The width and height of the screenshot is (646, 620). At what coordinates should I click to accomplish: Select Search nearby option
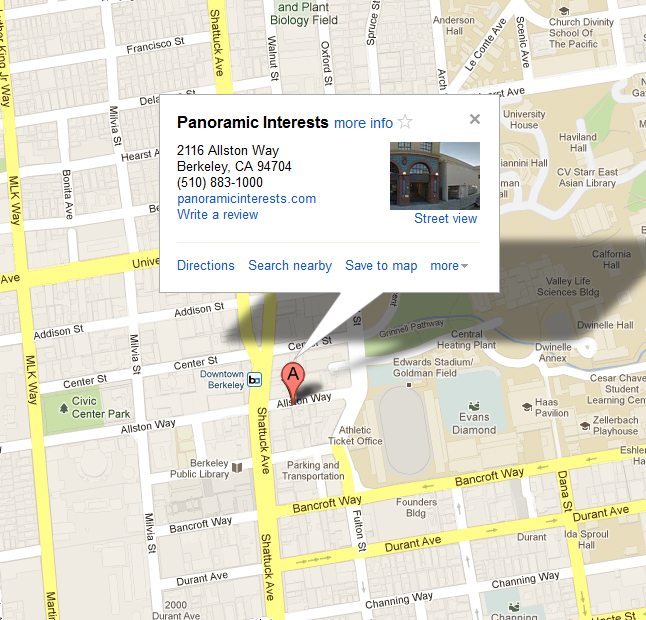(x=290, y=266)
